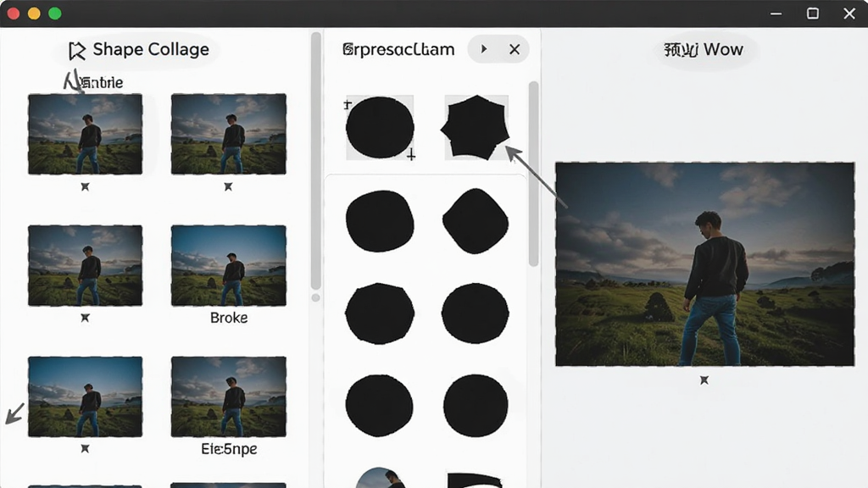
Task: Select the circle shape with crop marks
Action: coord(380,128)
